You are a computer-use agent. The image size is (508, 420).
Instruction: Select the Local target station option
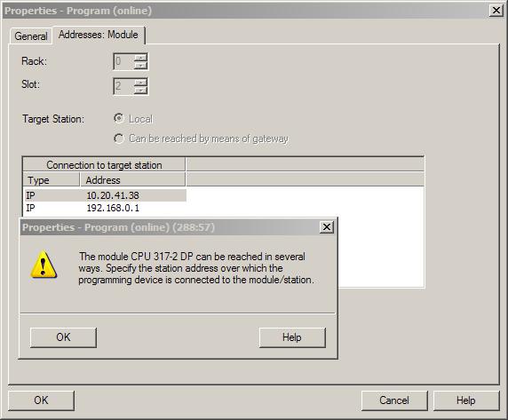pyautogui.click(x=119, y=119)
